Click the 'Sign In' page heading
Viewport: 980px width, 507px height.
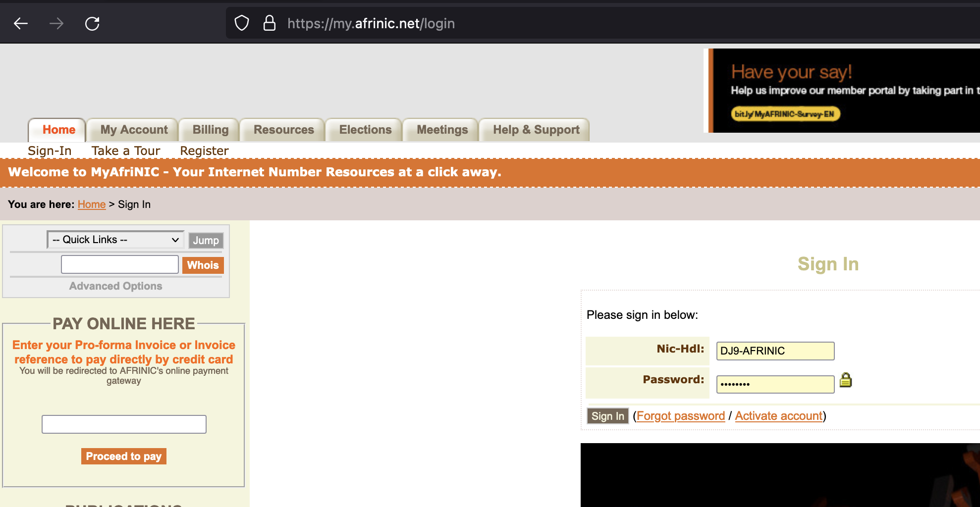coord(828,264)
